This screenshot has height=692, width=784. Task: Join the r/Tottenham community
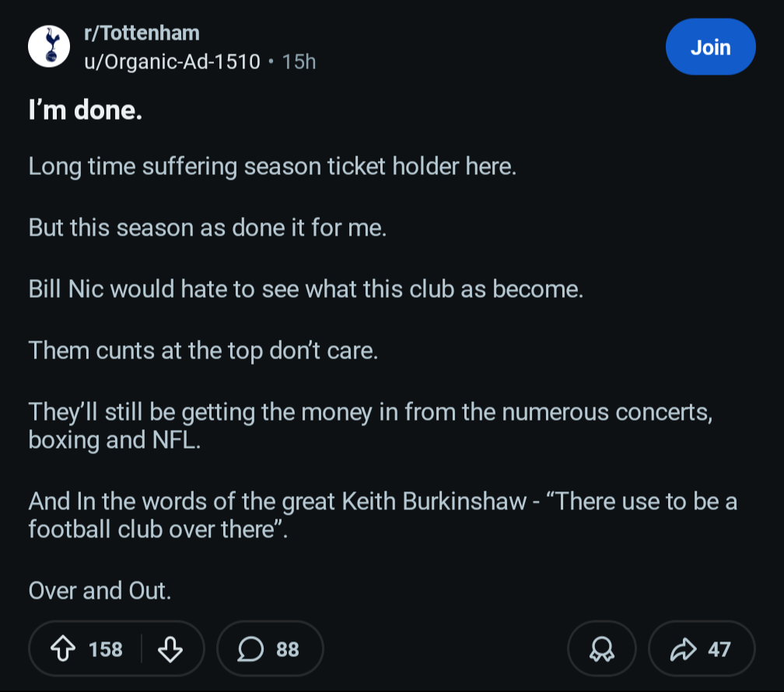coord(710,47)
